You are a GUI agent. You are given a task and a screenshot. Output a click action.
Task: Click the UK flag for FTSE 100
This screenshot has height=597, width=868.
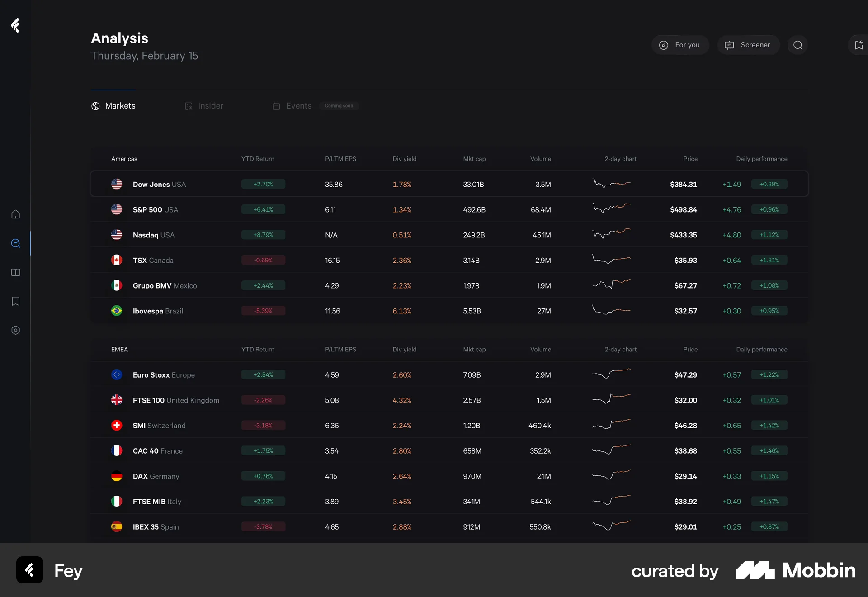(117, 400)
